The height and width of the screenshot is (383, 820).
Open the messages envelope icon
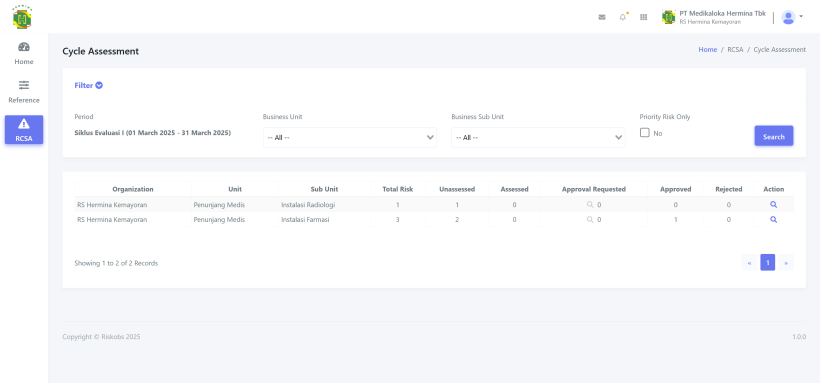(602, 17)
